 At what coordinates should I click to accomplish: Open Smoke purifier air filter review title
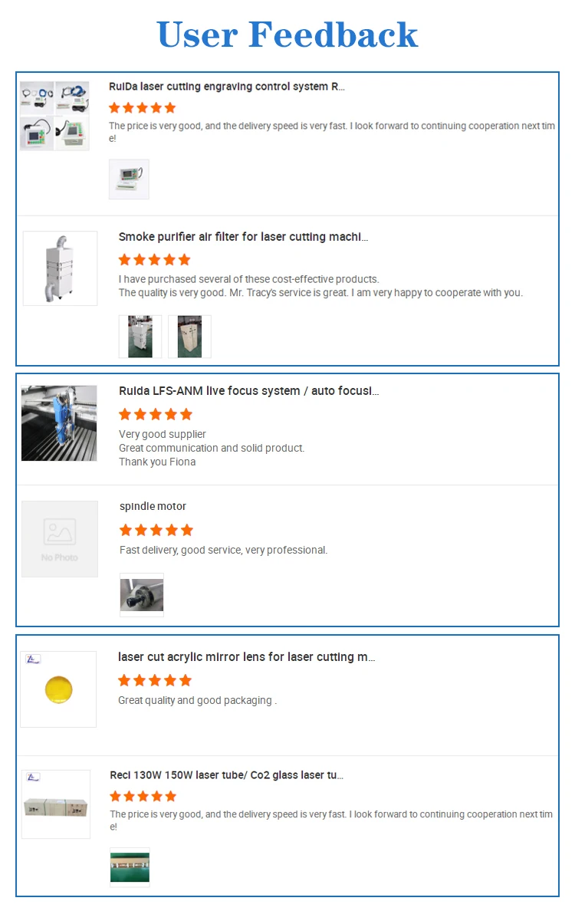pos(243,237)
